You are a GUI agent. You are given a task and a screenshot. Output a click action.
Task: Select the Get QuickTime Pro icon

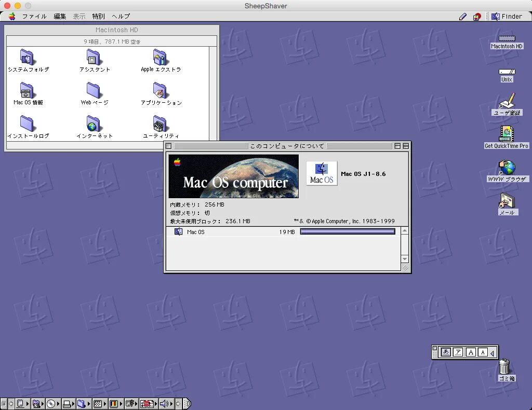click(x=507, y=133)
